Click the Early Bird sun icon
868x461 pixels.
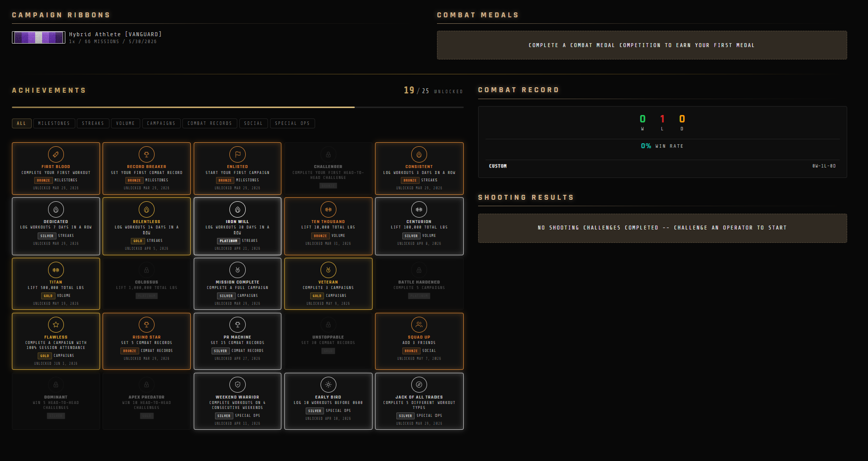[328, 385]
